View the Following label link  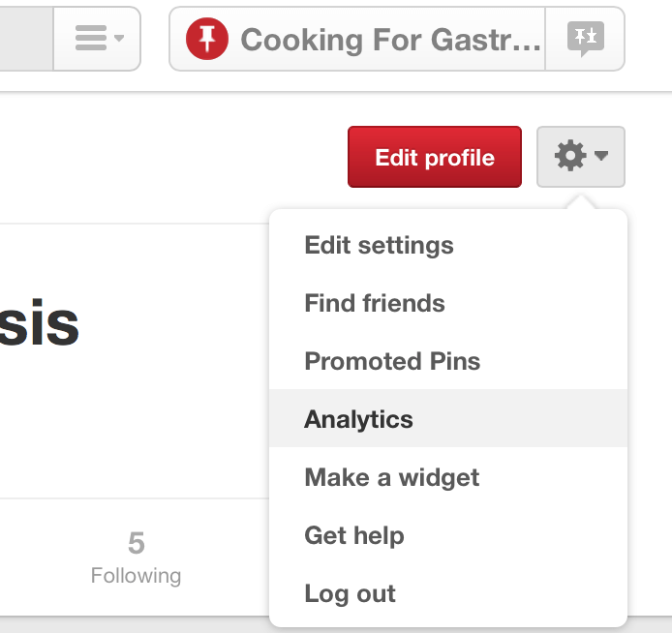click(136, 576)
